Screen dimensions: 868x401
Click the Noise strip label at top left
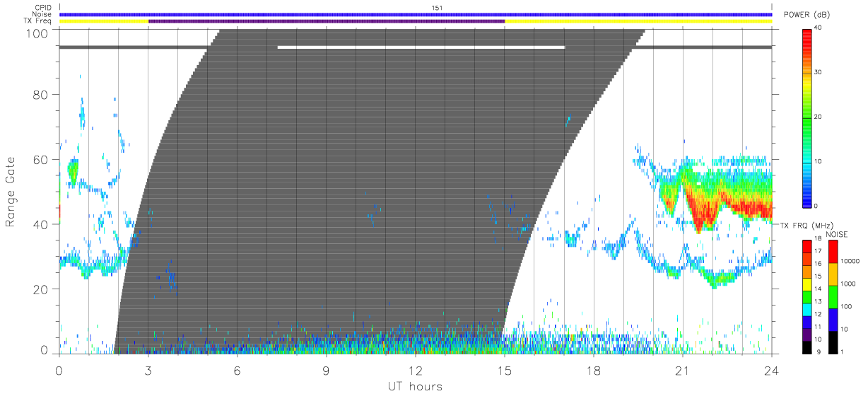point(42,14)
